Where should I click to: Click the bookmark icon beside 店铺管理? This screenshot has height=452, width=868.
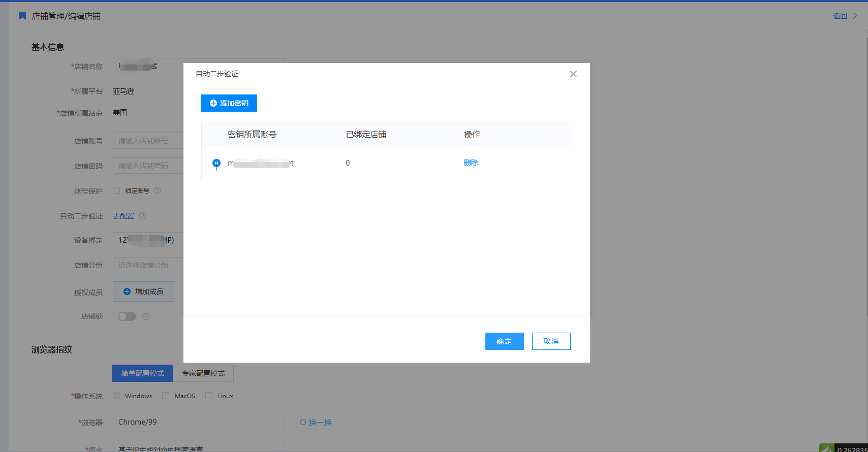click(x=22, y=16)
